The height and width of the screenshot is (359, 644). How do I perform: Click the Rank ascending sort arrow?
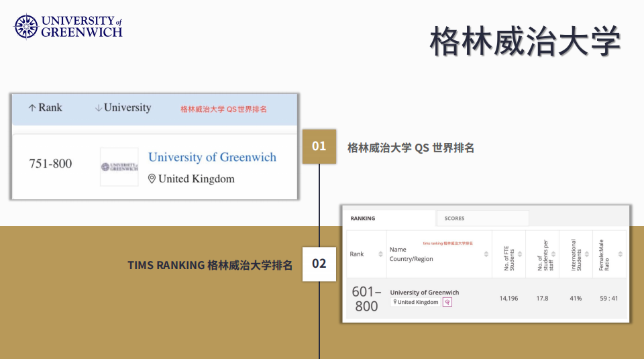[x=32, y=107]
